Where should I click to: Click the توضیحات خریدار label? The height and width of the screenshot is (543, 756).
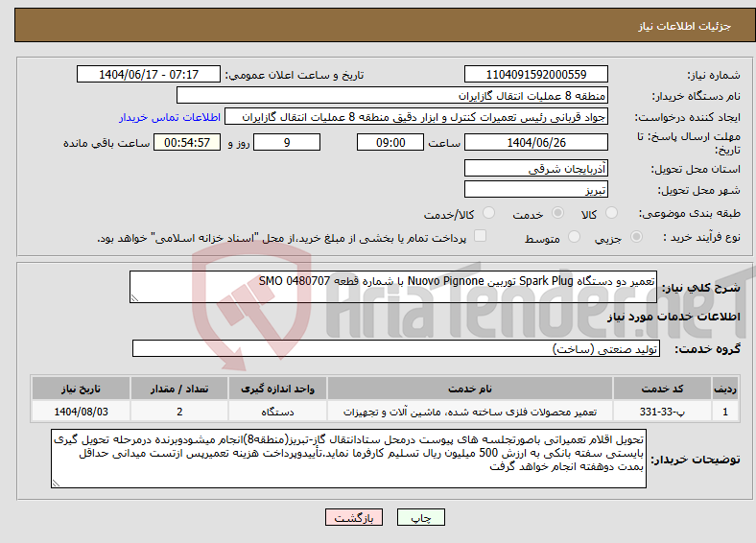(x=696, y=460)
